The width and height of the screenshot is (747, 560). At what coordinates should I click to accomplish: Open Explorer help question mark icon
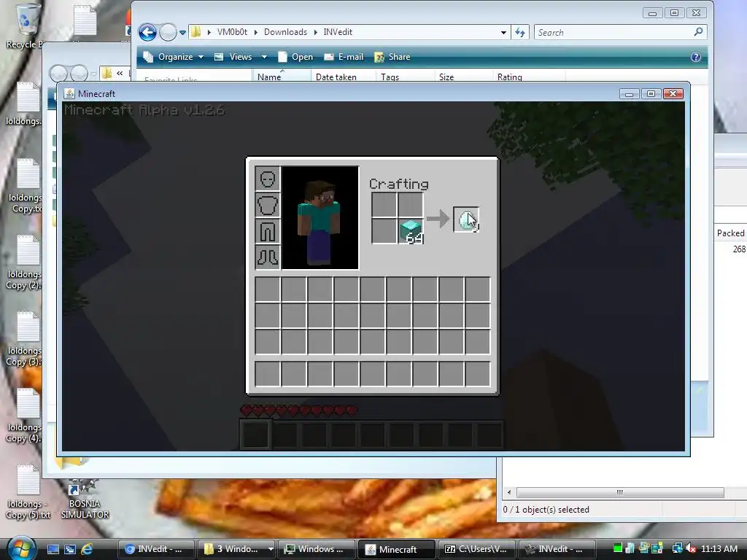pos(695,57)
